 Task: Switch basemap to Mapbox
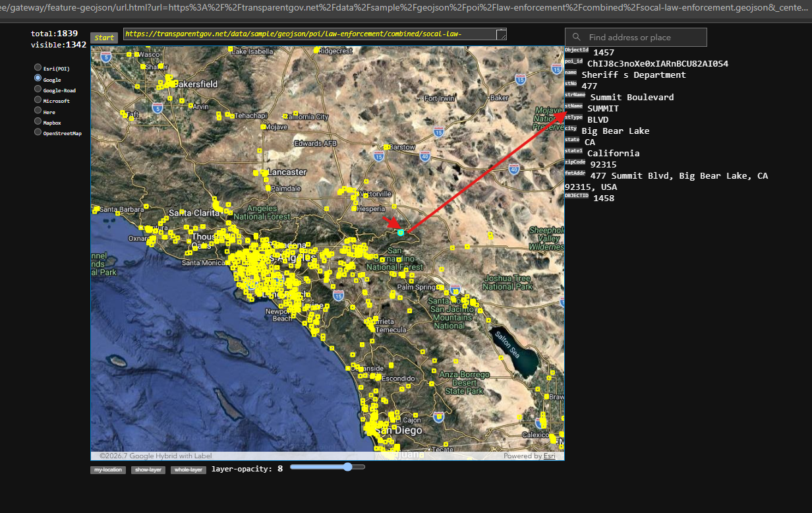point(38,121)
